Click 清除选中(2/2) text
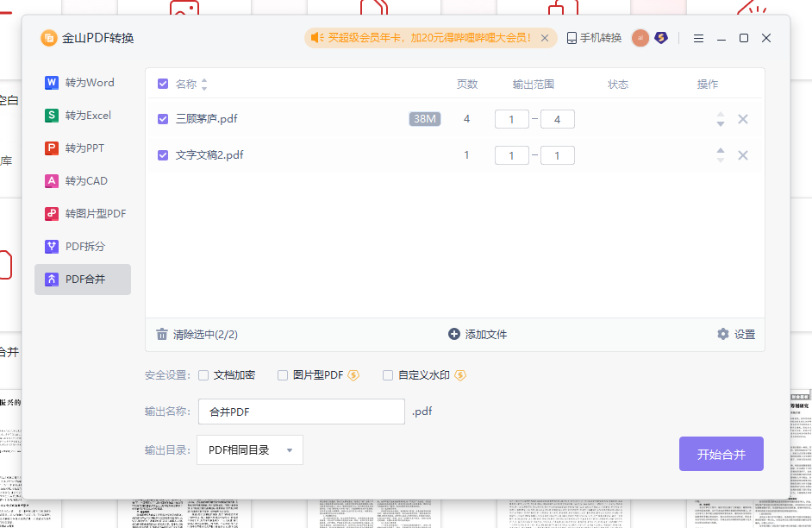Screen dimensions: 812x528 (x=205, y=335)
